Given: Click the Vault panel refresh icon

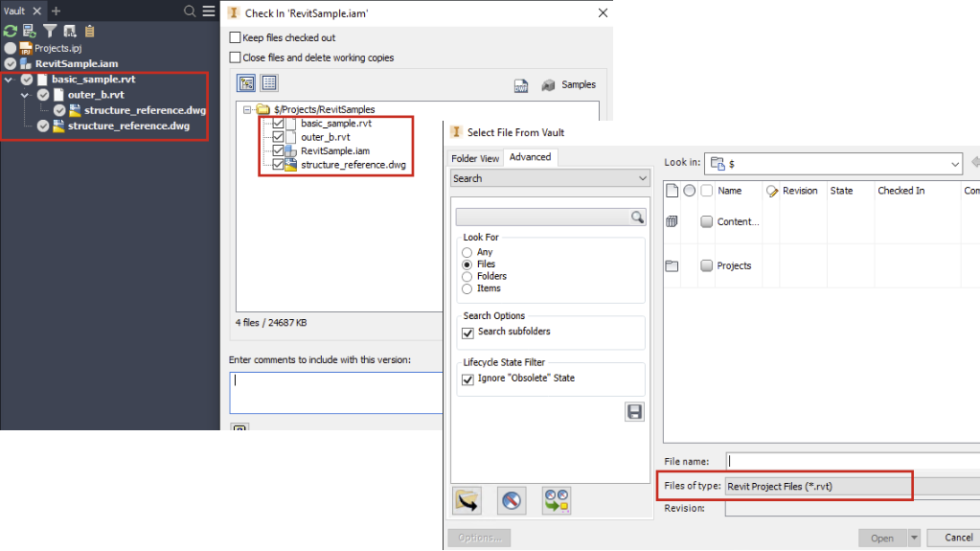Looking at the screenshot, I should [11, 31].
